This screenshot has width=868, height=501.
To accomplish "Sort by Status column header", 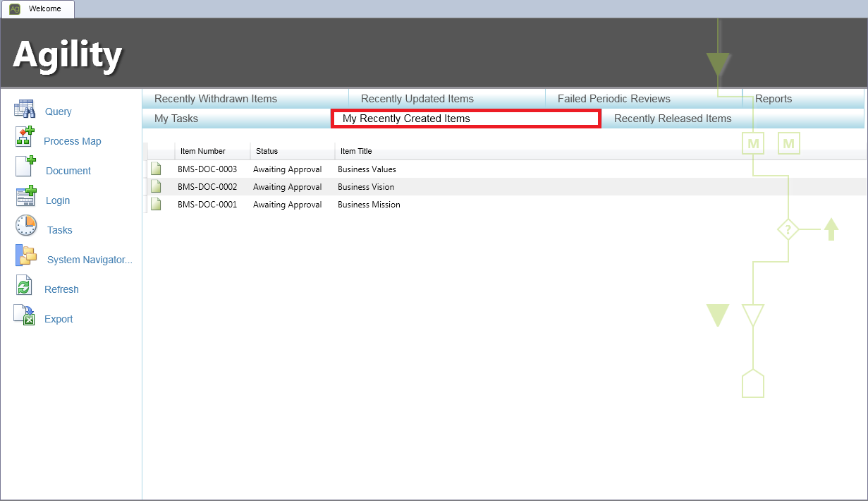I will coord(293,151).
